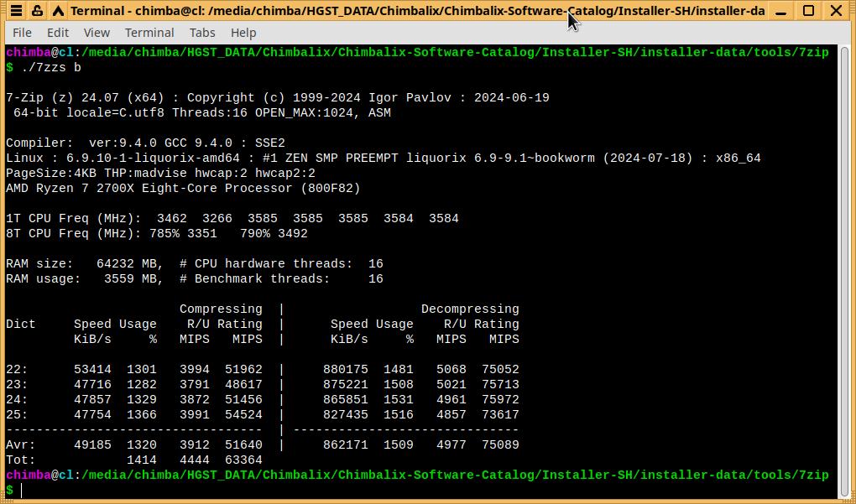This screenshot has width=856, height=504.
Task: Click '3492' value in 8T line
Action: [293, 233]
